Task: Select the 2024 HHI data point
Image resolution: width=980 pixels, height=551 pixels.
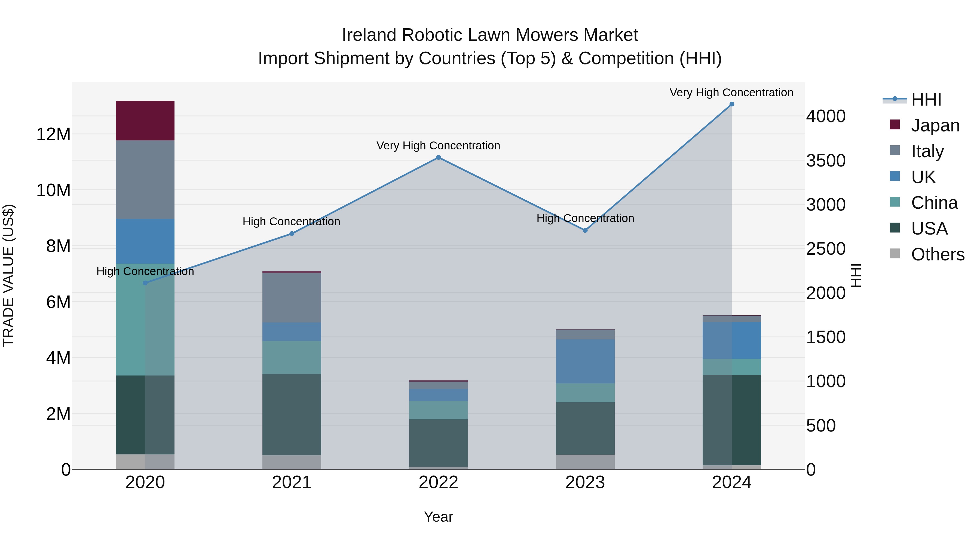Action: click(731, 104)
